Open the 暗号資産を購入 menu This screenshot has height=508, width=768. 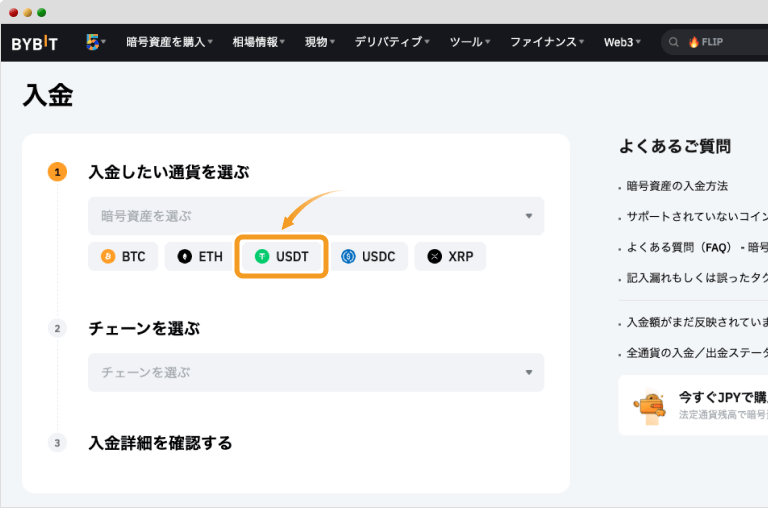[169, 42]
